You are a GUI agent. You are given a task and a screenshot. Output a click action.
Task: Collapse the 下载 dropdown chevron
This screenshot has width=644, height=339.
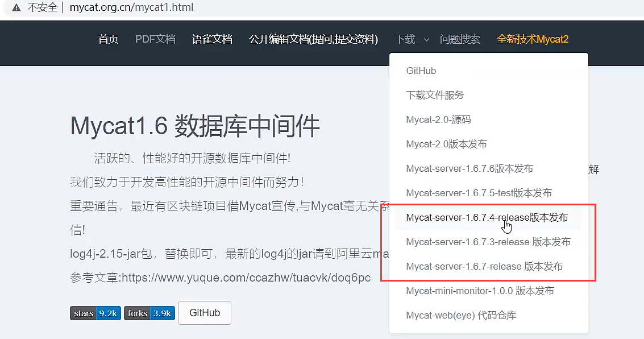pyautogui.click(x=426, y=40)
